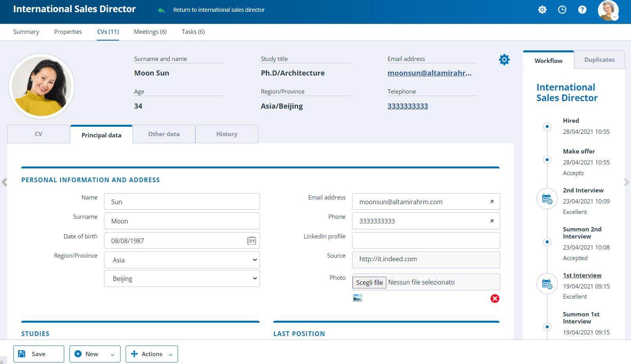Open email address via arrow in Email field
Screen dimensions: 631x364
pos(491,201)
